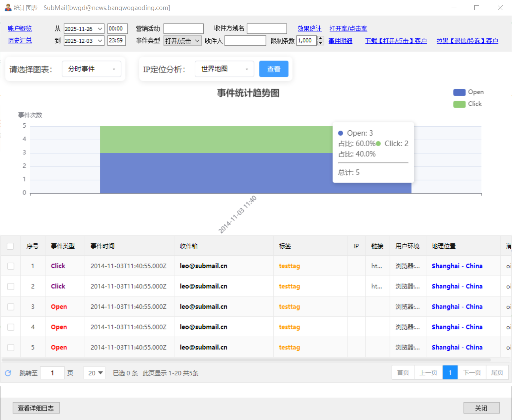Change the page size 20 dropdown
The image size is (512, 420).
point(95,373)
